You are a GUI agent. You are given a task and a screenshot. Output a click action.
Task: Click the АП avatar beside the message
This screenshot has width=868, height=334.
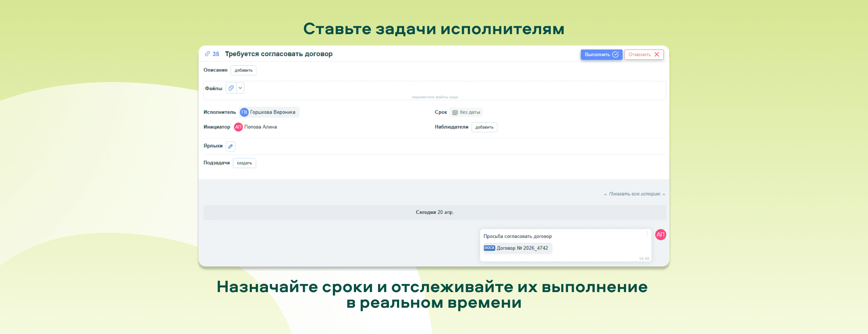661,235
